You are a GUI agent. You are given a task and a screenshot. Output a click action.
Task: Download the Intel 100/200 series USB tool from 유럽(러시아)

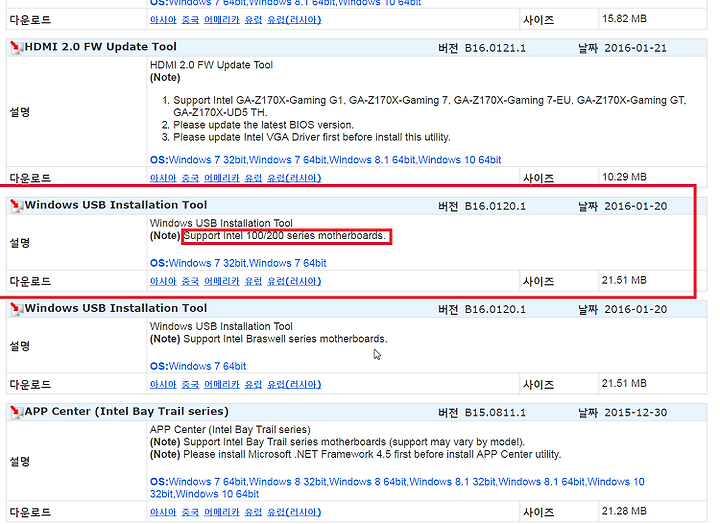(x=294, y=281)
